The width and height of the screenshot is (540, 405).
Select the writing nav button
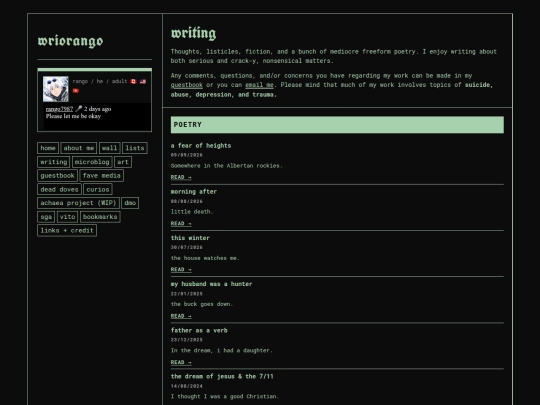pos(54,162)
